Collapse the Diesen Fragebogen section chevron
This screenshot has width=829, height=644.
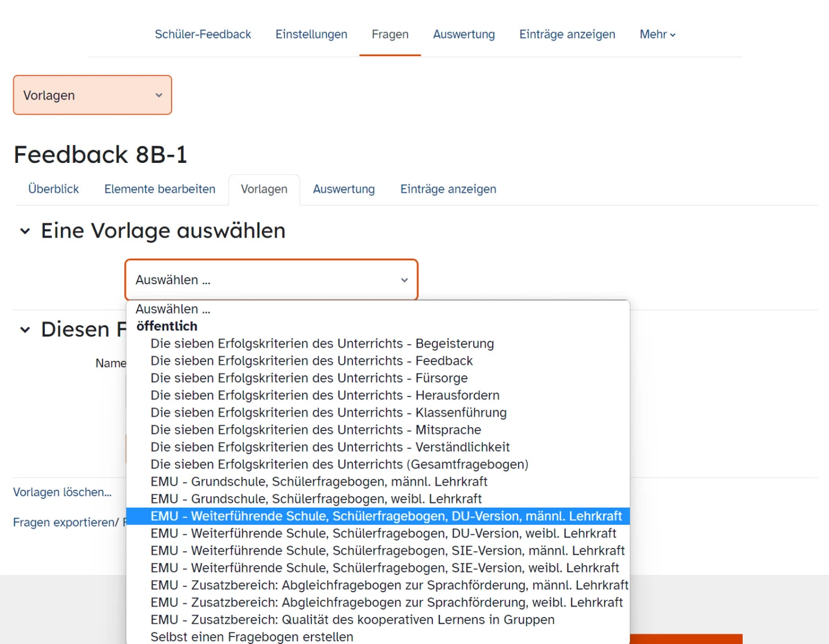[x=25, y=330]
